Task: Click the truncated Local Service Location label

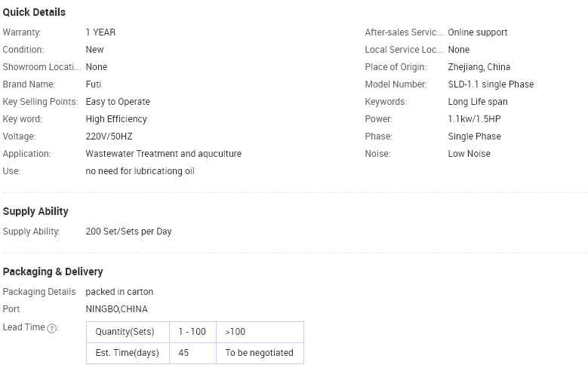Action: pyautogui.click(x=404, y=50)
